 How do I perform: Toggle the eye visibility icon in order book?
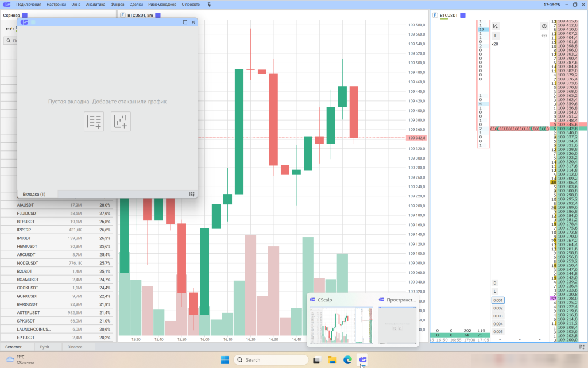pos(544,36)
